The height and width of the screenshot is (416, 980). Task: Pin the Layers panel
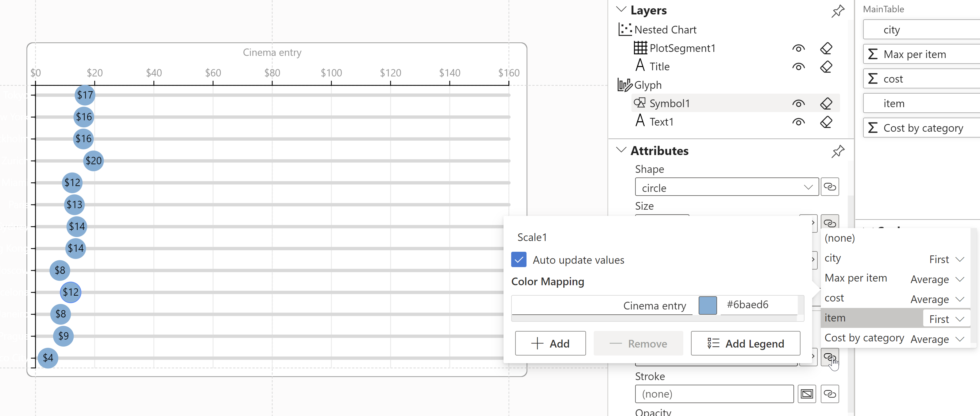pos(838,11)
